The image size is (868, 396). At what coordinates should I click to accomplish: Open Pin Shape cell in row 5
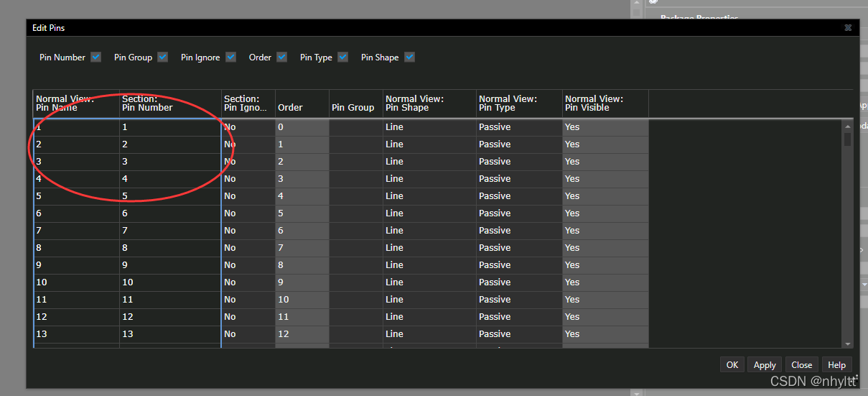[x=429, y=196]
